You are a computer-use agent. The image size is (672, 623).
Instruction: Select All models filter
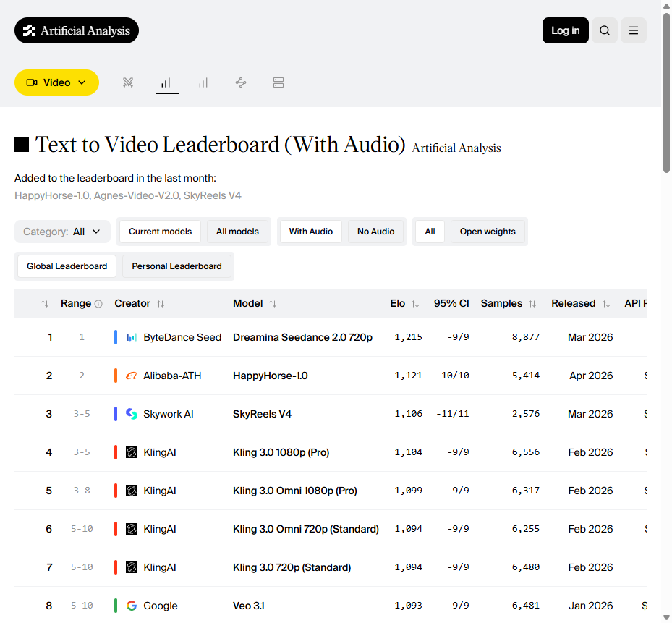[237, 232]
